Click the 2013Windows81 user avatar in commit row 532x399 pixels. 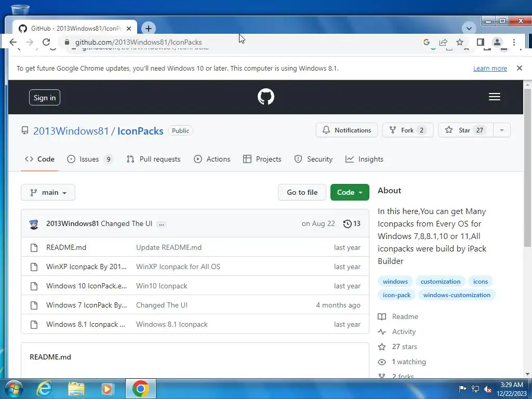click(x=34, y=224)
